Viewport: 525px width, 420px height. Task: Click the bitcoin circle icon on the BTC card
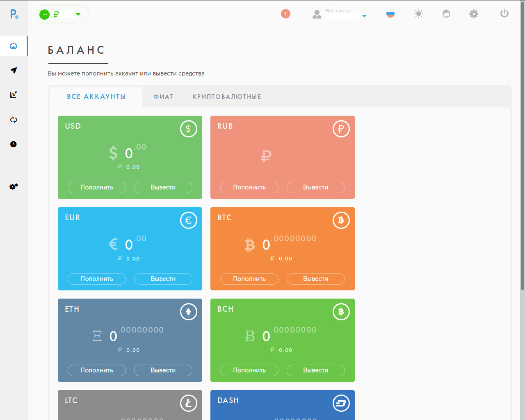pos(341,220)
